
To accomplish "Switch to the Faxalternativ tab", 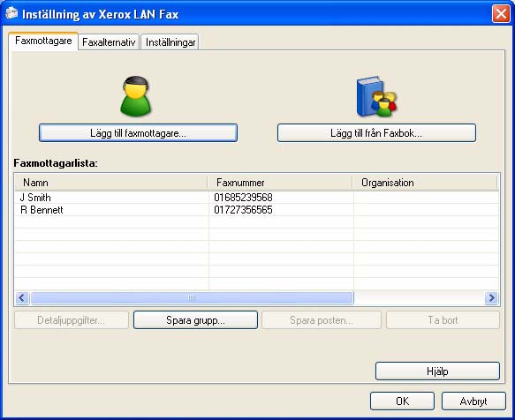I will [x=109, y=42].
